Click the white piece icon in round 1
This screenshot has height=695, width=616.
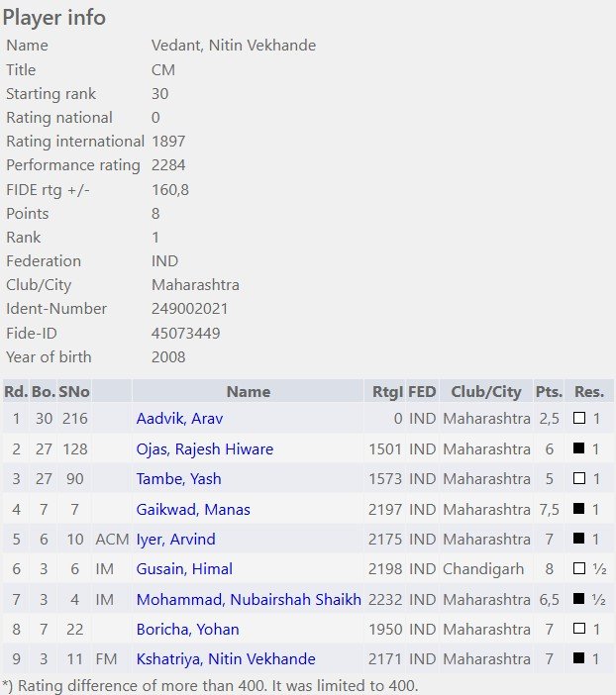coord(579,418)
